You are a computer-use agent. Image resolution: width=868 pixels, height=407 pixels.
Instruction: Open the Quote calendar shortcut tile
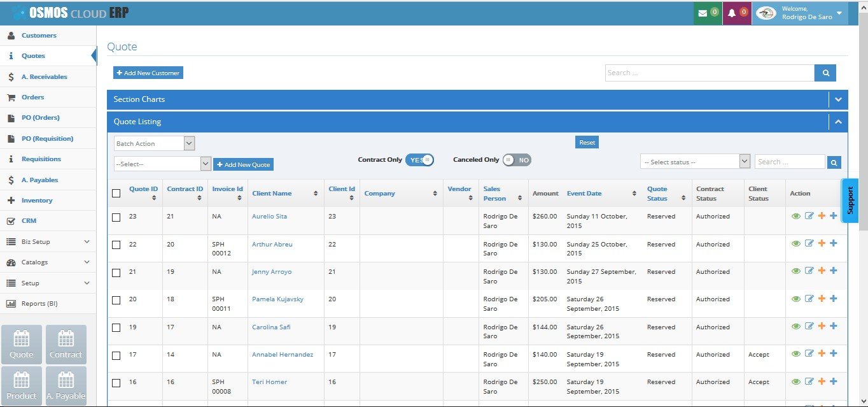coord(22,345)
